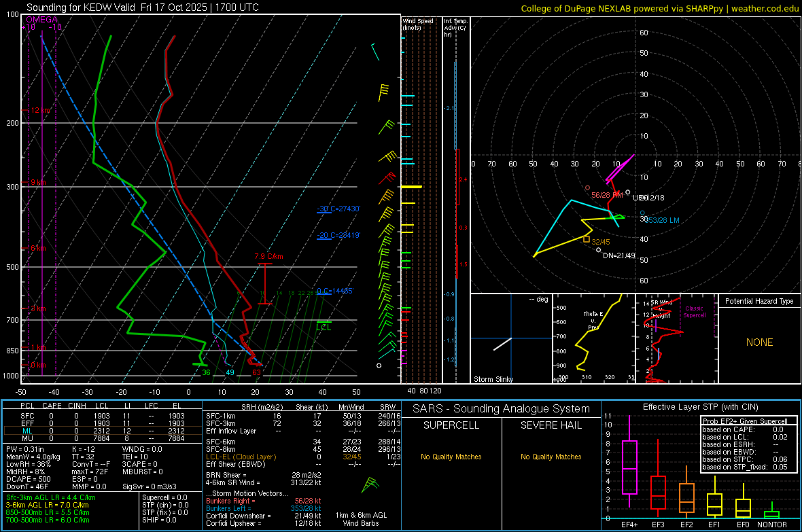Select the highlighted ML parcel row
The height and width of the screenshot is (532, 802).
(103, 431)
